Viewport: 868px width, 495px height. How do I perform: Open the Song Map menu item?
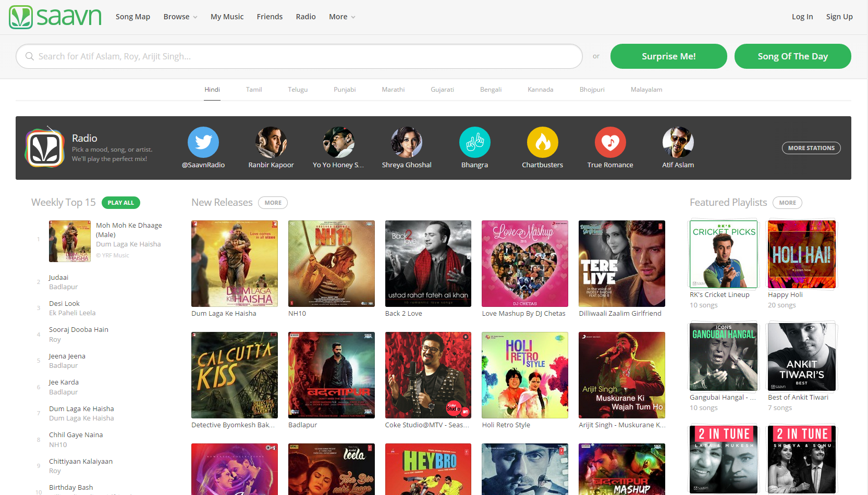tap(132, 17)
